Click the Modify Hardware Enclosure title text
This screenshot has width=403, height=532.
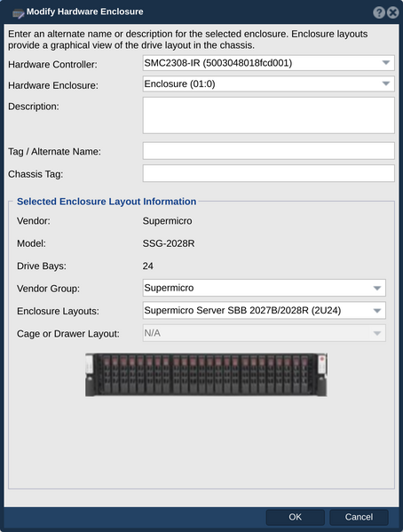point(85,12)
